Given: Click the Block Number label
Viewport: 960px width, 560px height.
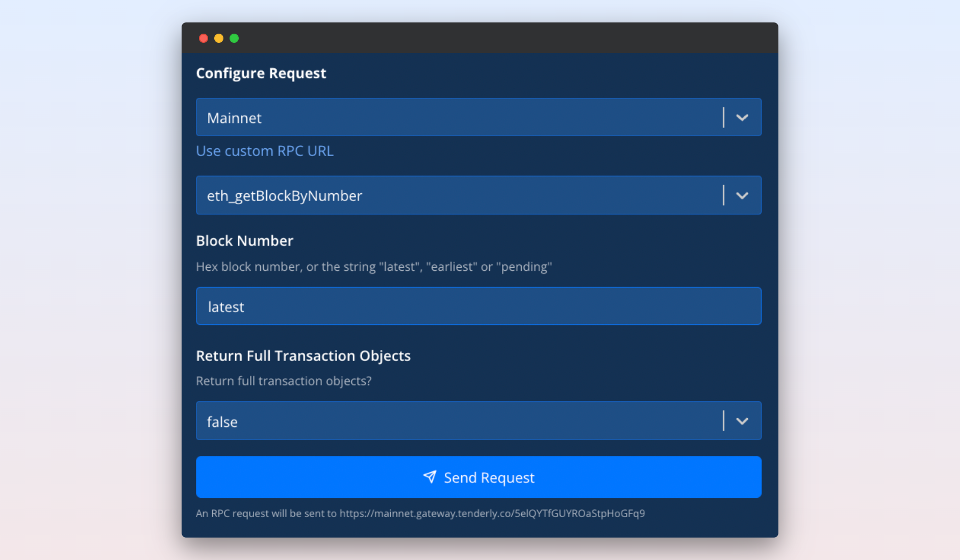Looking at the screenshot, I should tap(244, 241).
